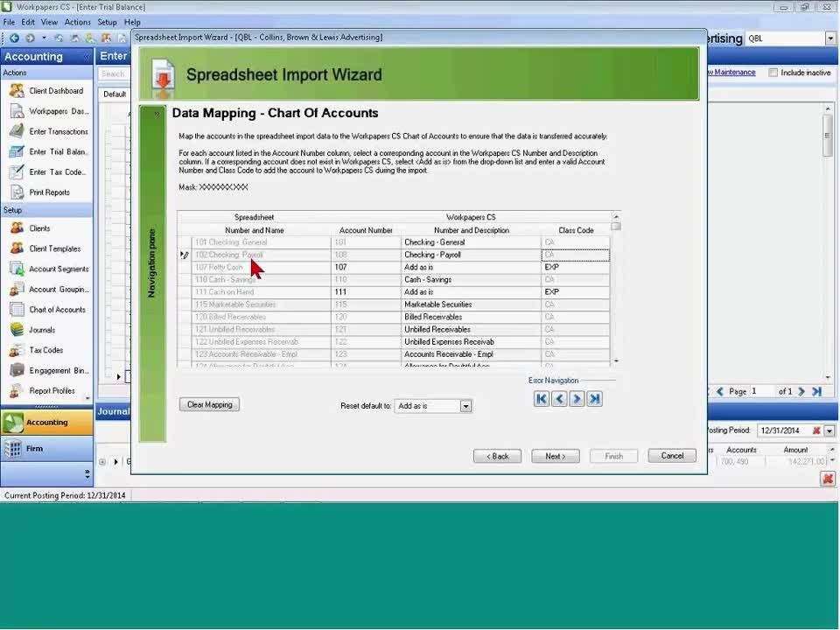The width and height of the screenshot is (840, 630).
Task: Open the Reset default to dropdown
Action: [x=465, y=406]
